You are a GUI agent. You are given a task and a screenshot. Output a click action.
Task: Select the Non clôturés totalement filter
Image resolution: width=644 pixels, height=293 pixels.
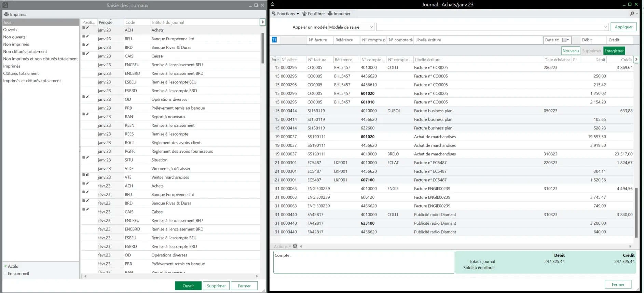coord(25,52)
